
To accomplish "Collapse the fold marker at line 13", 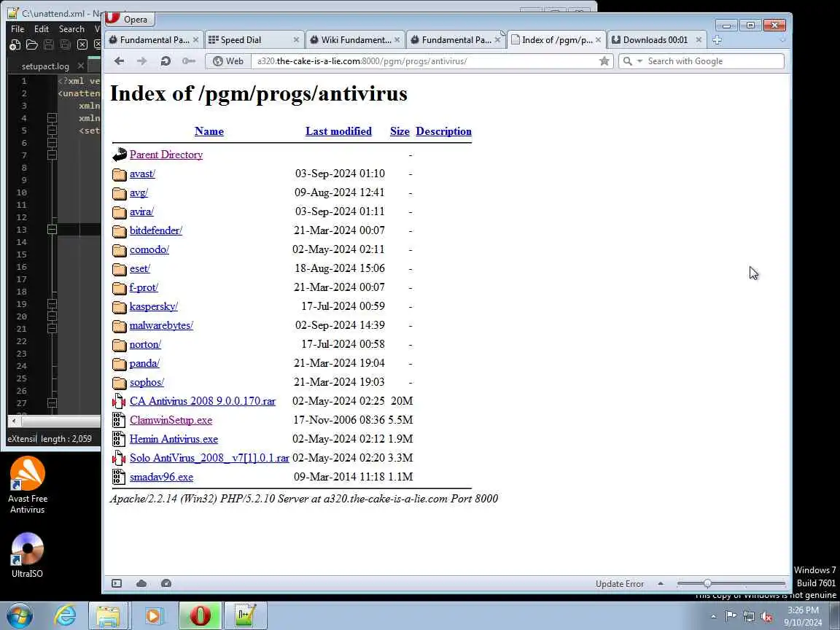I will click(52, 229).
